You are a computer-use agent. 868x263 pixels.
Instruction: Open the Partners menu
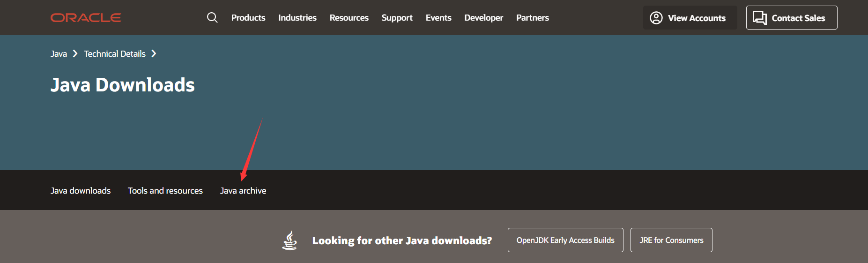coord(533,18)
